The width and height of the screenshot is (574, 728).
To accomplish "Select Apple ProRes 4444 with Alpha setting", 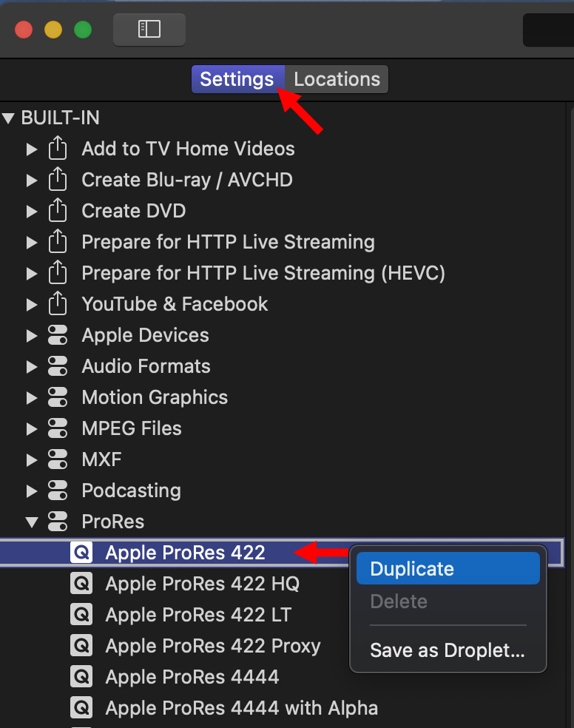I will [x=241, y=708].
